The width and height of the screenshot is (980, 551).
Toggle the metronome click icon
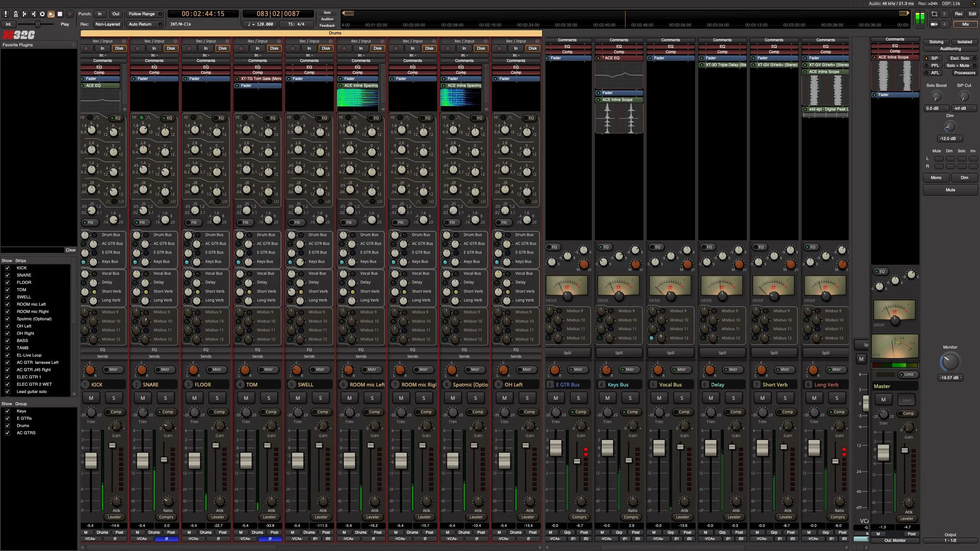pos(15,14)
